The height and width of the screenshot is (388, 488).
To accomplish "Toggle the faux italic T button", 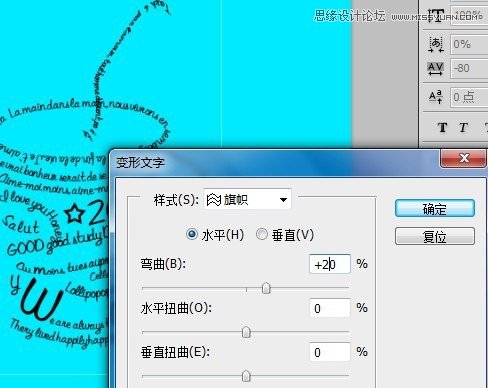I will pyautogui.click(x=463, y=127).
